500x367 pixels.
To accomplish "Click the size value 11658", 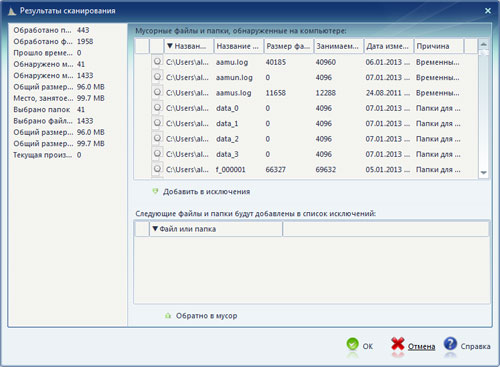I will (276, 93).
